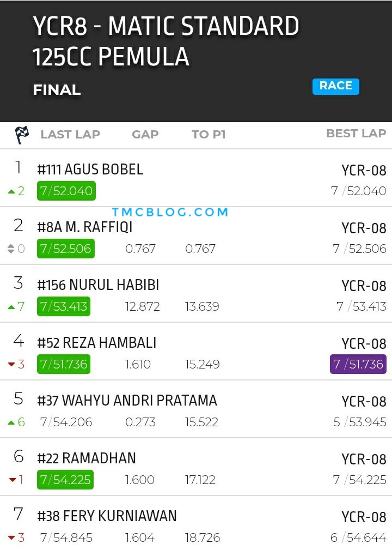This screenshot has height=550, width=392.
Task: Click the YCR8 Matic Standard 125CC Pemula title
Action: click(x=166, y=41)
